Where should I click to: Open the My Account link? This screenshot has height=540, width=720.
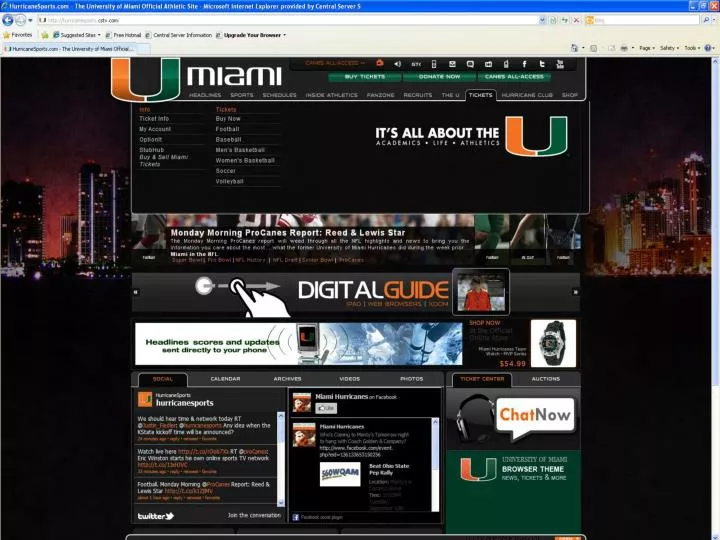pos(155,129)
